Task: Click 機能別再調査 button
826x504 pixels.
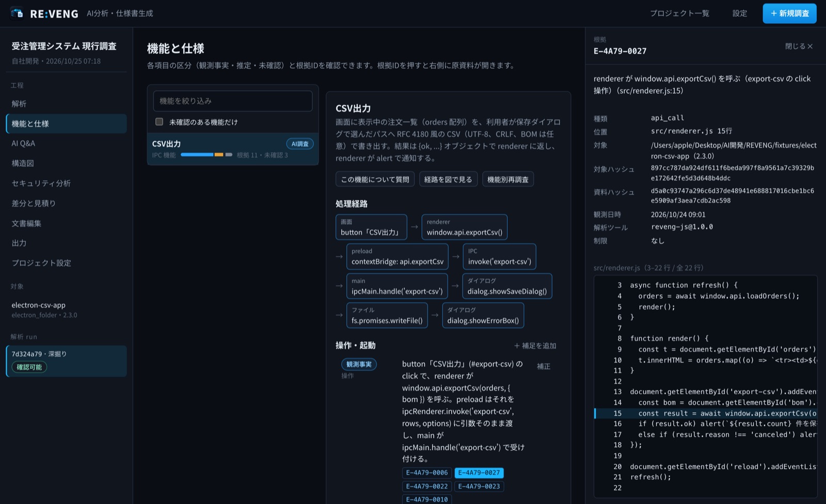Action: pyautogui.click(x=508, y=180)
